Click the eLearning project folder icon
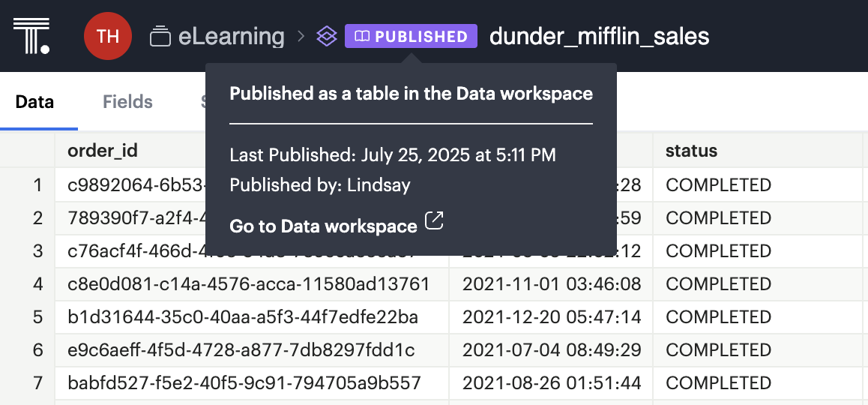 (160, 36)
